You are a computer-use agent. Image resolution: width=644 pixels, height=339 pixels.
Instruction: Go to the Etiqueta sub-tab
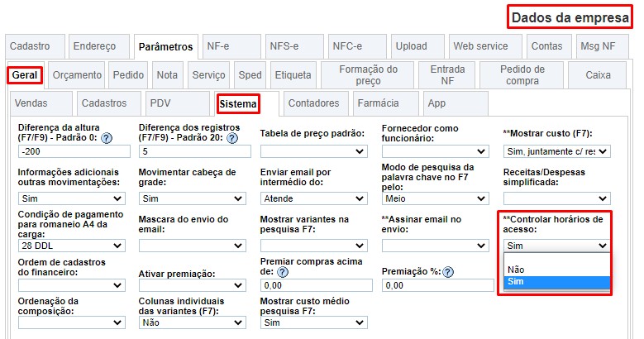click(x=293, y=75)
